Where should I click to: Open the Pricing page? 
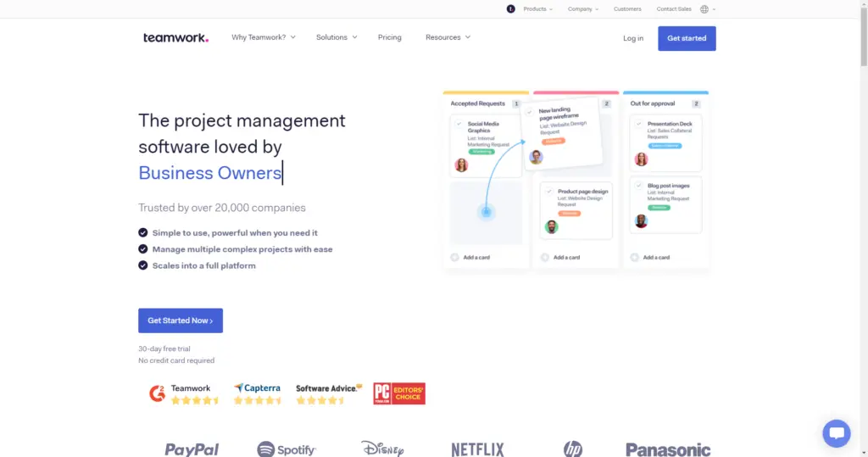pyautogui.click(x=390, y=37)
